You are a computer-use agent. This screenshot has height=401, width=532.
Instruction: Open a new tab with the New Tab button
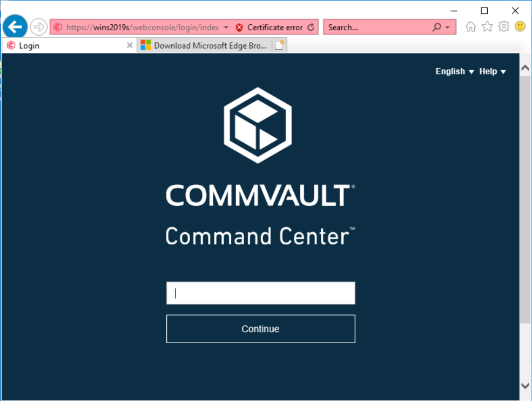click(x=280, y=45)
